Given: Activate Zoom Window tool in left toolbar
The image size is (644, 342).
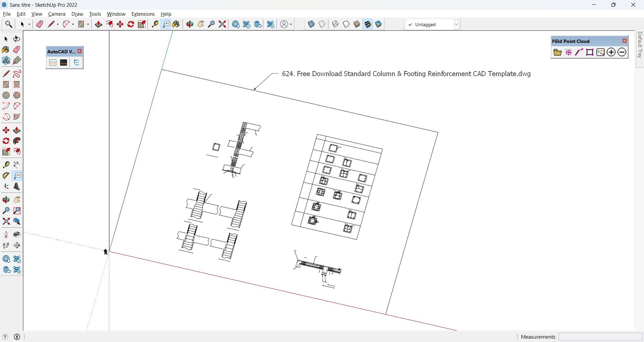Looking at the screenshot, I should coord(17,211).
